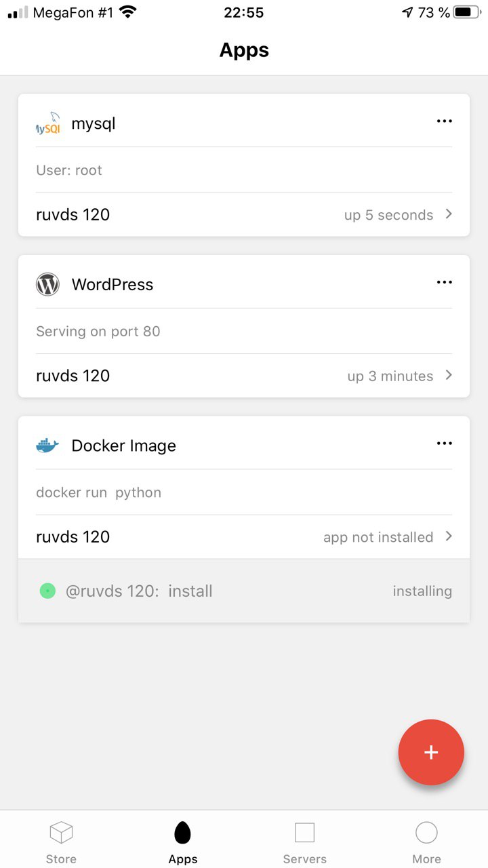Tap the WordPress logo icon
488x868 pixels.
point(48,285)
